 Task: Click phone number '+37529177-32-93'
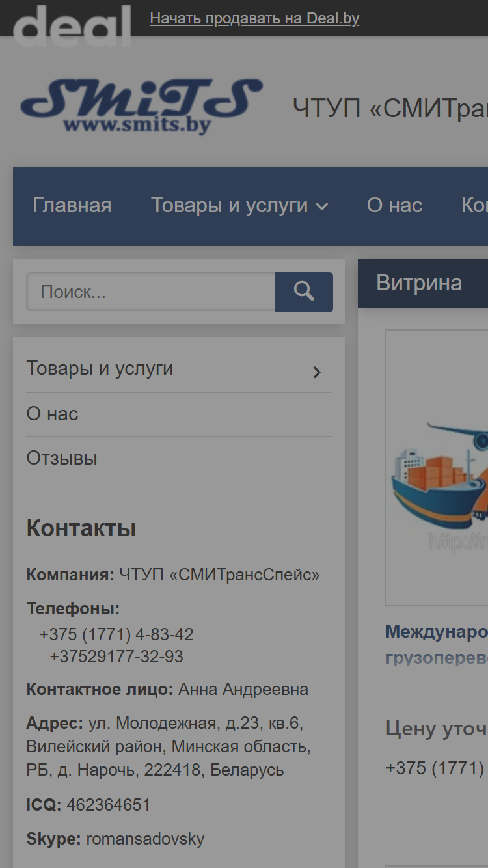(x=116, y=657)
